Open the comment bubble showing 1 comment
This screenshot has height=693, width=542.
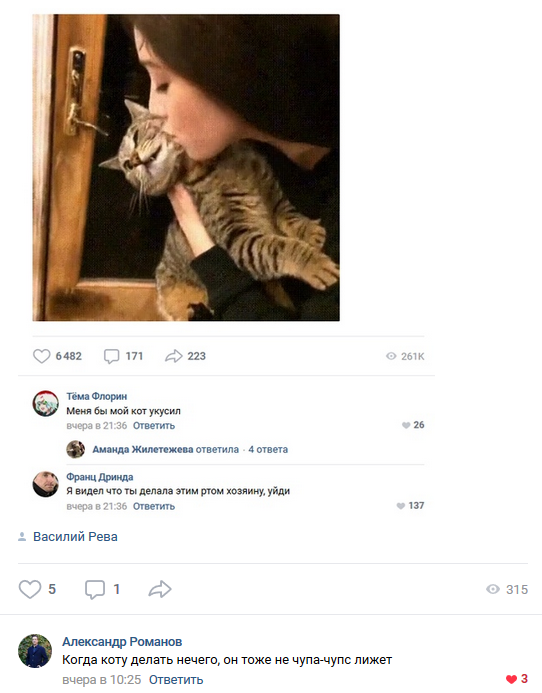[x=95, y=589]
